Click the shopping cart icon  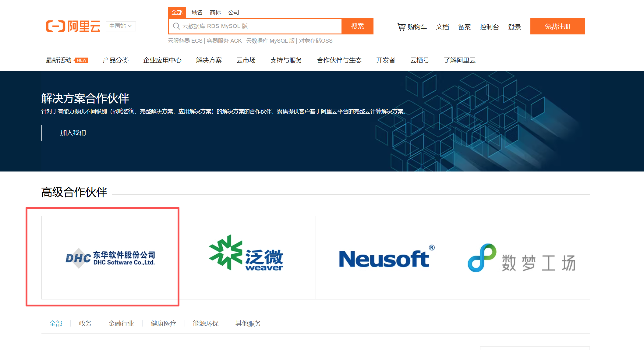coord(401,27)
